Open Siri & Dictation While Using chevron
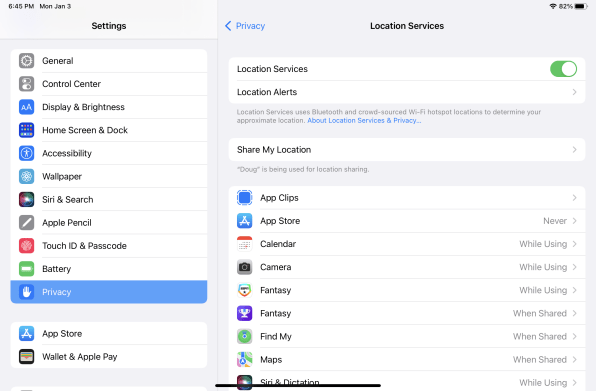 tap(574, 383)
